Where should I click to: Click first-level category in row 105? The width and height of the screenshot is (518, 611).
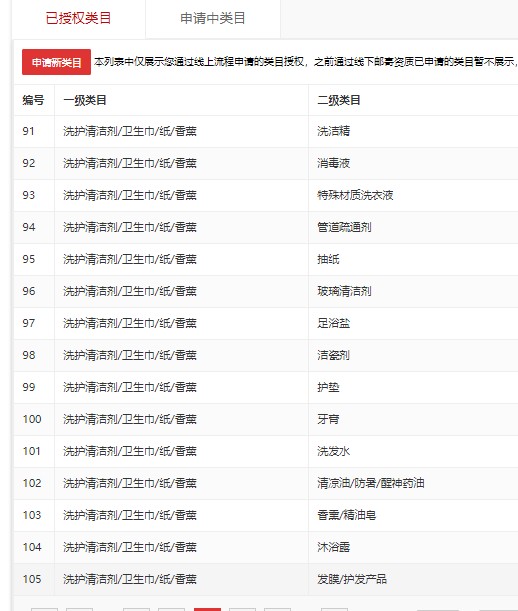[130, 579]
